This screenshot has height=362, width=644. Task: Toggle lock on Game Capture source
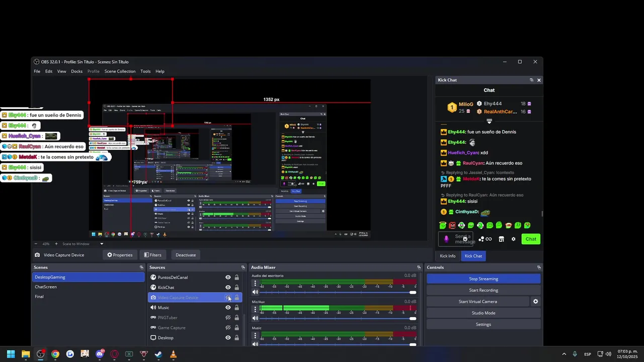tap(236, 328)
